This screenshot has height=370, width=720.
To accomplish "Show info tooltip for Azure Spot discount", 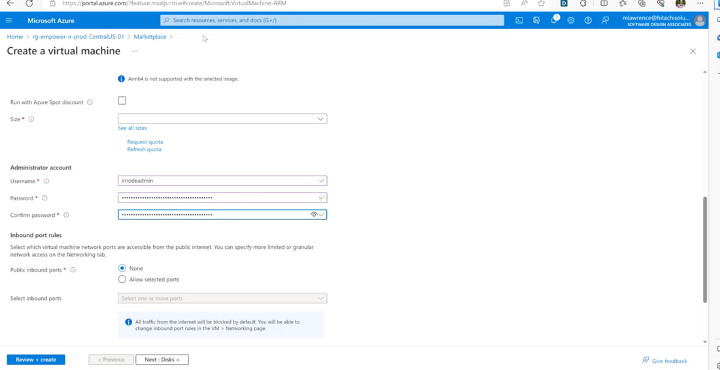I will 90,102.
